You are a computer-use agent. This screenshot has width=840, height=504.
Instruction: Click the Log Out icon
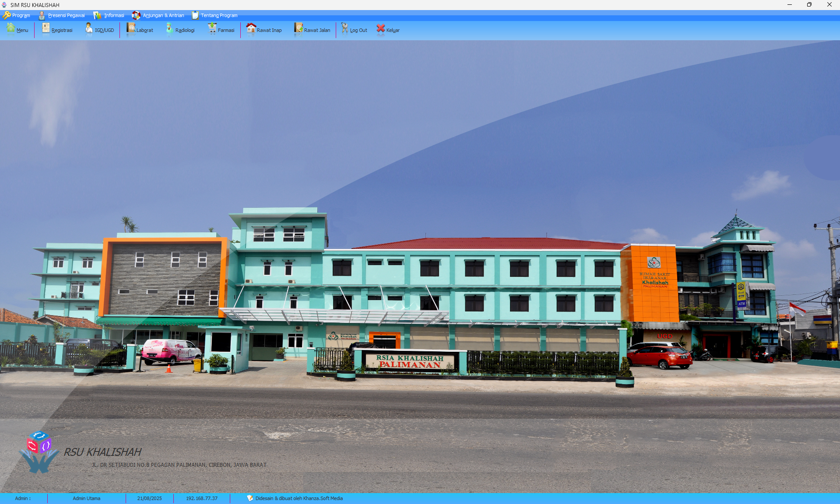(x=345, y=28)
